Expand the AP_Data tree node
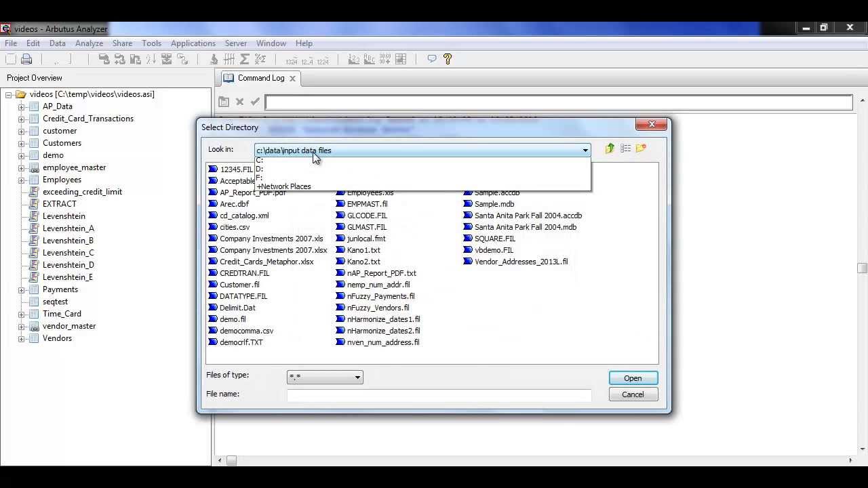The height and width of the screenshot is (488, 868). click(21, 106)
